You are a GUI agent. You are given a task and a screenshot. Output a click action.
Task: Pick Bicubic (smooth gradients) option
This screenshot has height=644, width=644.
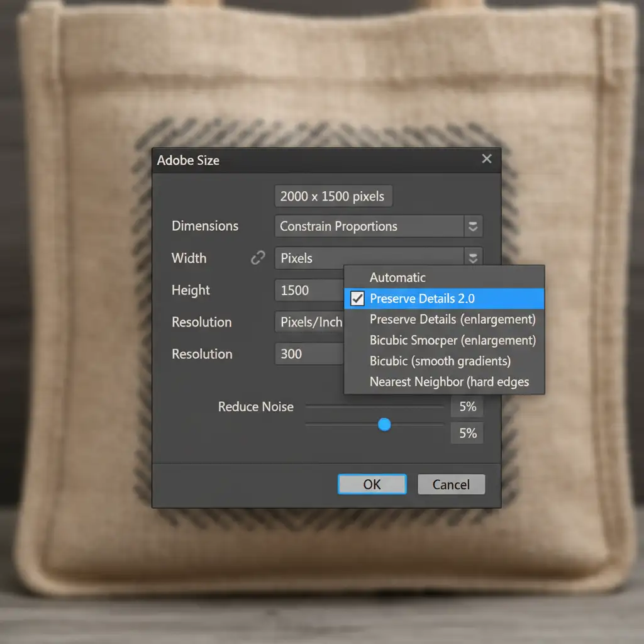tap(440, 361)
